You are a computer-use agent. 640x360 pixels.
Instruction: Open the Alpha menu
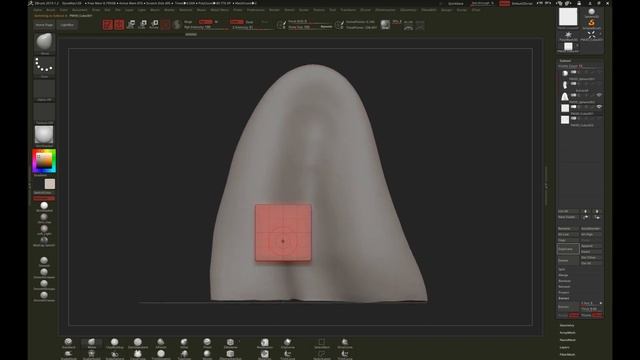tap(38, 10)
